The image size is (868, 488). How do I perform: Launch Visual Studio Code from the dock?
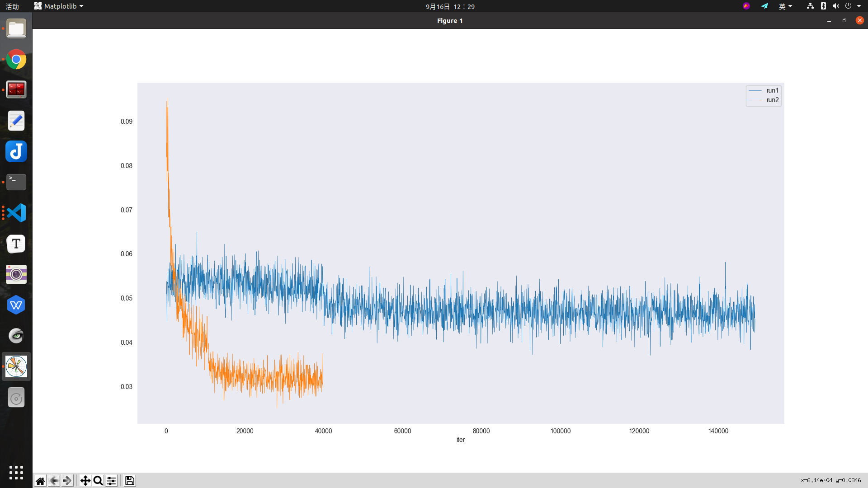[16, 213]
